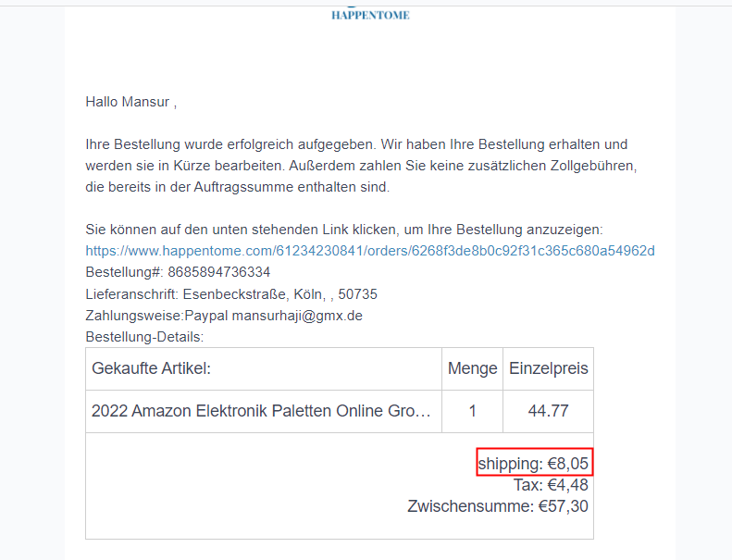The image size is (732, 560).
Task: Click the order number 8685894736334
Action: (x=219, y=272)
